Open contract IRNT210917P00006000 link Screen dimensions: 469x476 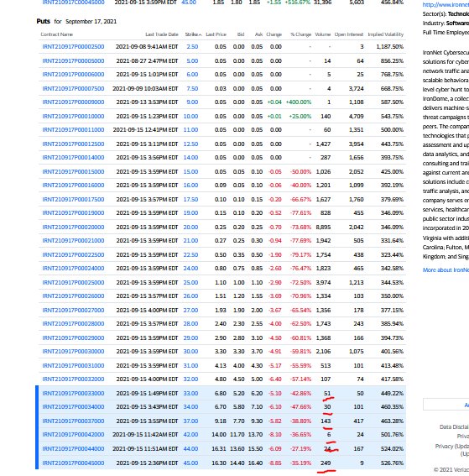point(73,75)
